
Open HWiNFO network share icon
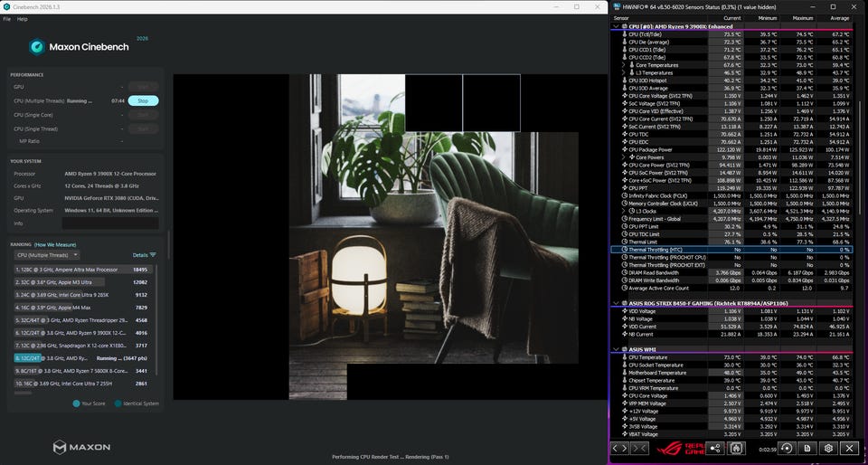pyautogui.click(x=714, y=449)
